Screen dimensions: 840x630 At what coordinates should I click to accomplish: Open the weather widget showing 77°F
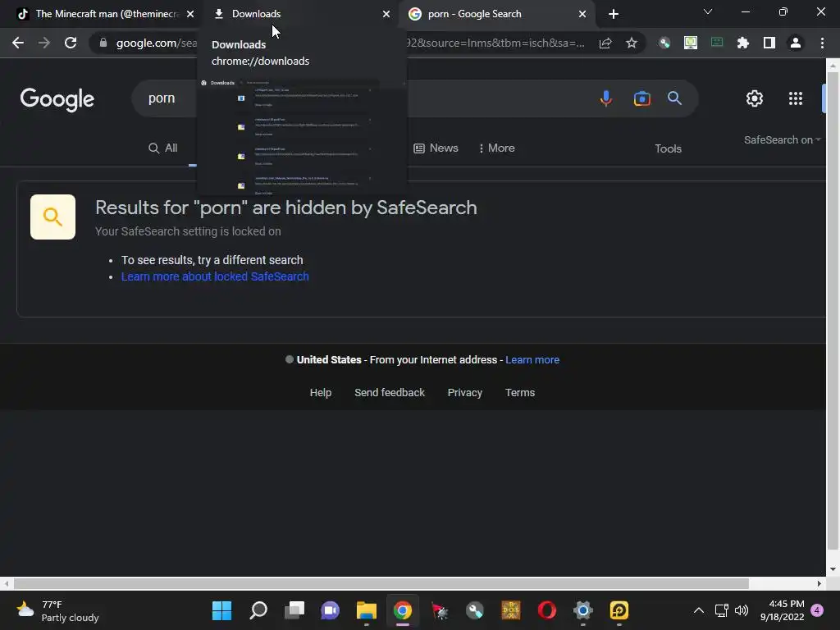(x=57, y=610)
